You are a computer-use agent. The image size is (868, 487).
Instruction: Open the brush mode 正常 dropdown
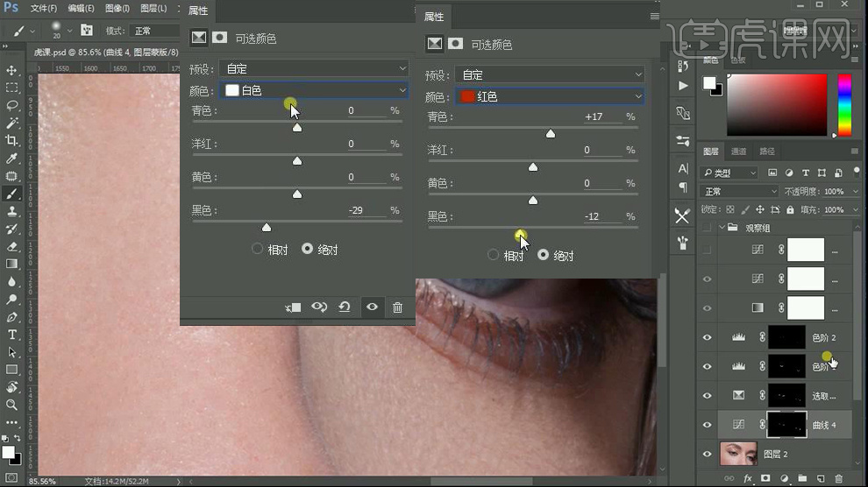click(155, 31)
